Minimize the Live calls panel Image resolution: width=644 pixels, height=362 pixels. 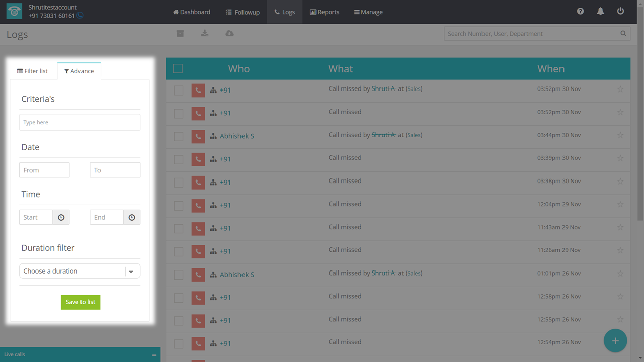coord(154,355)
